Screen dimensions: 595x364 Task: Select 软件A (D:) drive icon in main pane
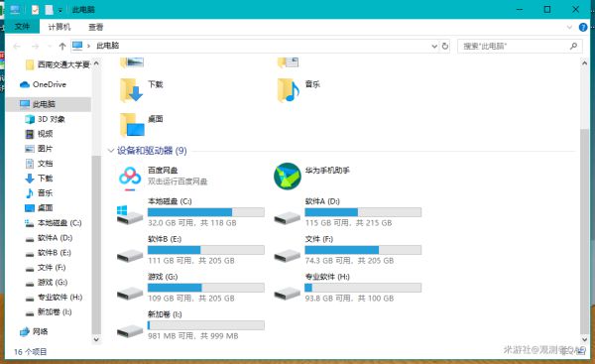[x=288, y=217]
